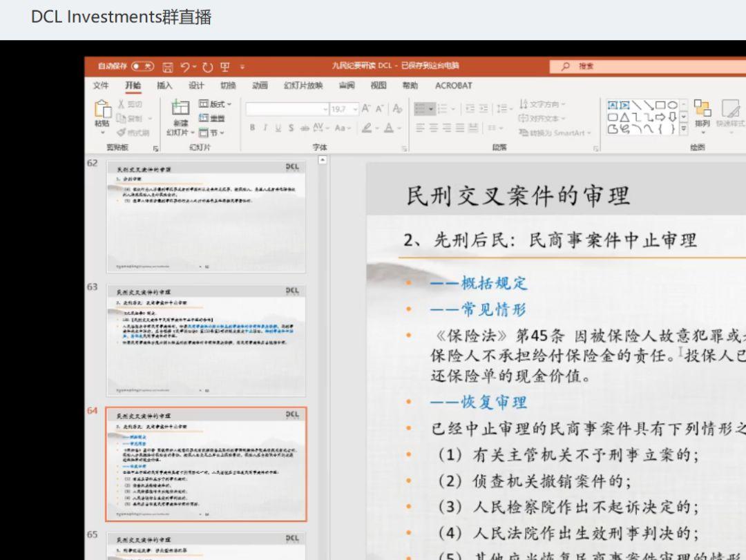The image size is (746, 560).
Task: Select slide 64 thumbnail
Action: tap(206, 465)
